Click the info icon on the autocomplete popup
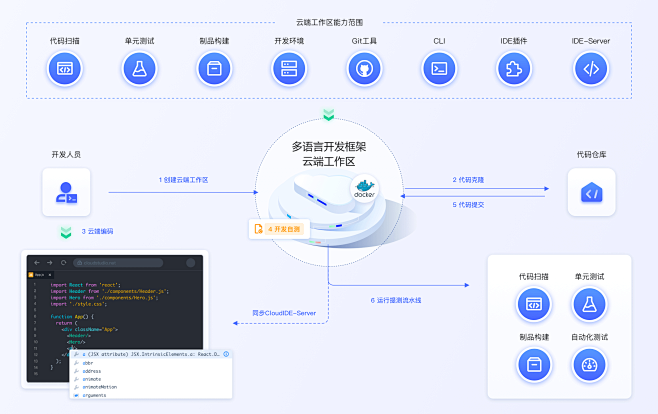This screenshot has width=658, height=414. tap(226, 353)
